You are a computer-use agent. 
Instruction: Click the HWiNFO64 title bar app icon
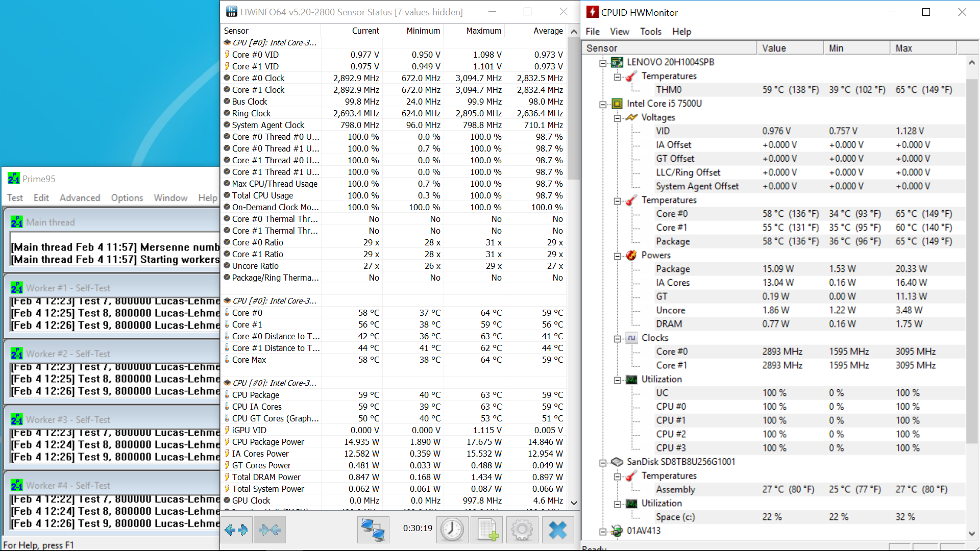pos(232,11)
